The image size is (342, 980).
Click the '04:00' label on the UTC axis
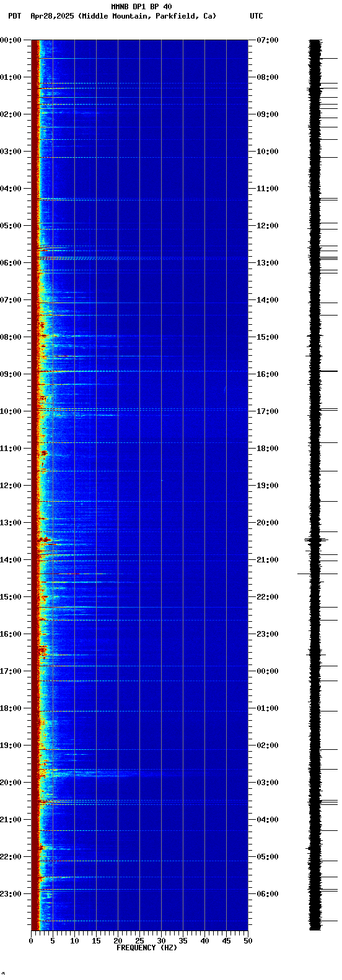268,820
